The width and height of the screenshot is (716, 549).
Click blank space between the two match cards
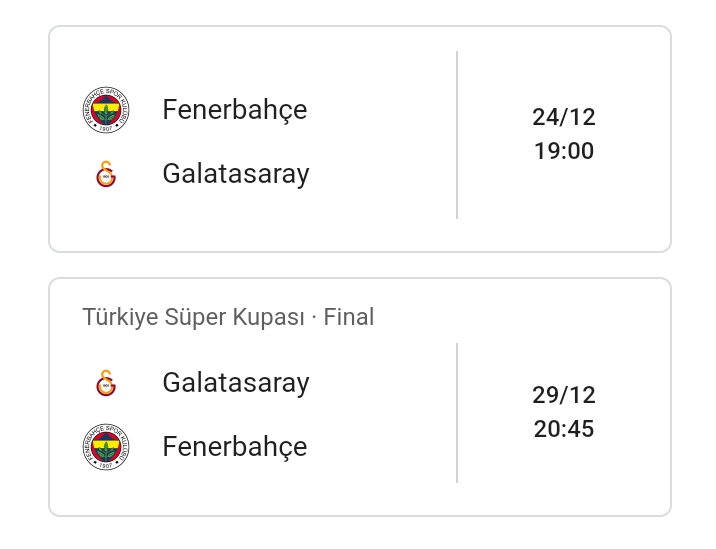click(360, 265)
